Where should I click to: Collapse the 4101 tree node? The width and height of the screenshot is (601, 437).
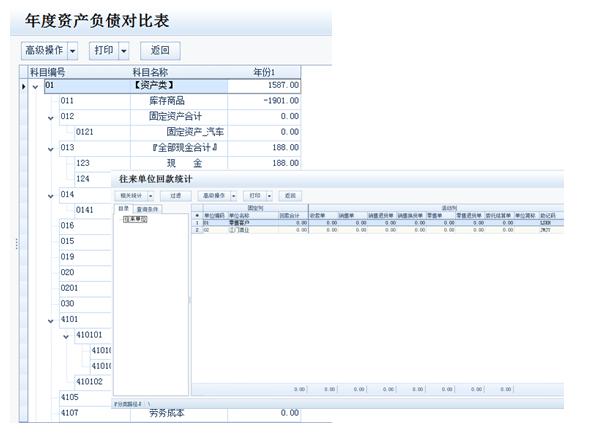tap(52, 320)
